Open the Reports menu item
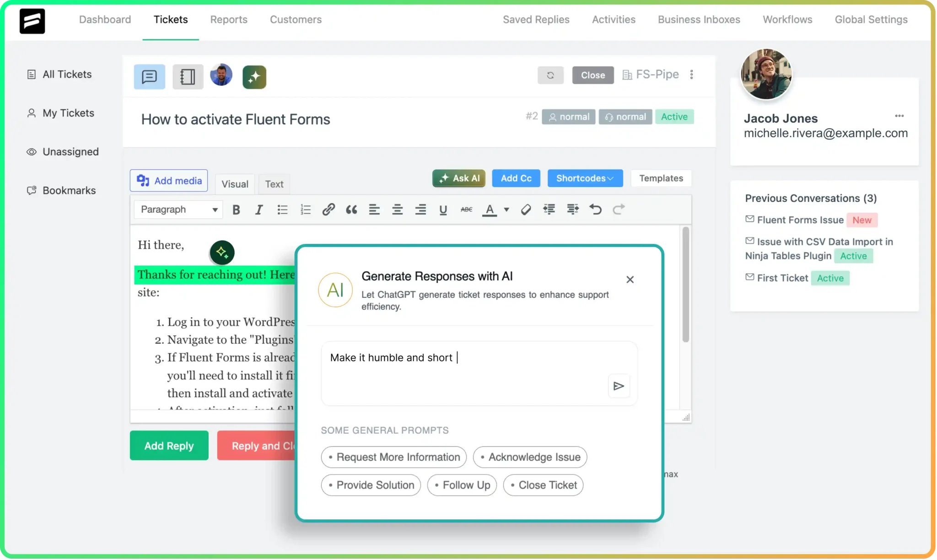This screenshot has width=937, height=560. click(229, 20)
